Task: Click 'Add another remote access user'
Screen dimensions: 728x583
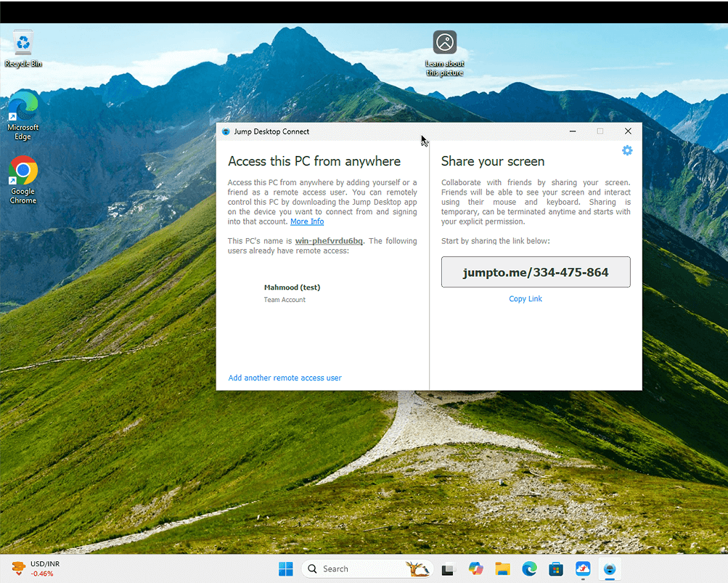Action: pos(285,378)
